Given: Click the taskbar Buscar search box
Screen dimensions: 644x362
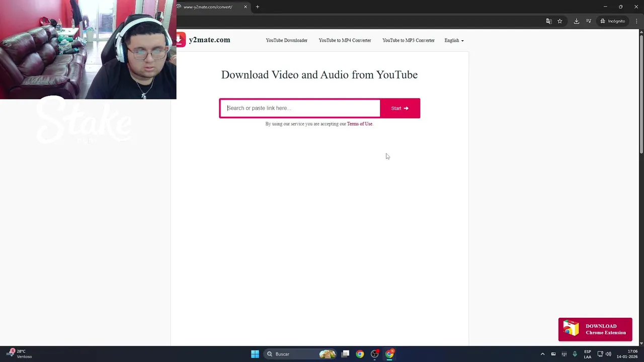Looking at the screenshot, I should tap(300, 354).
